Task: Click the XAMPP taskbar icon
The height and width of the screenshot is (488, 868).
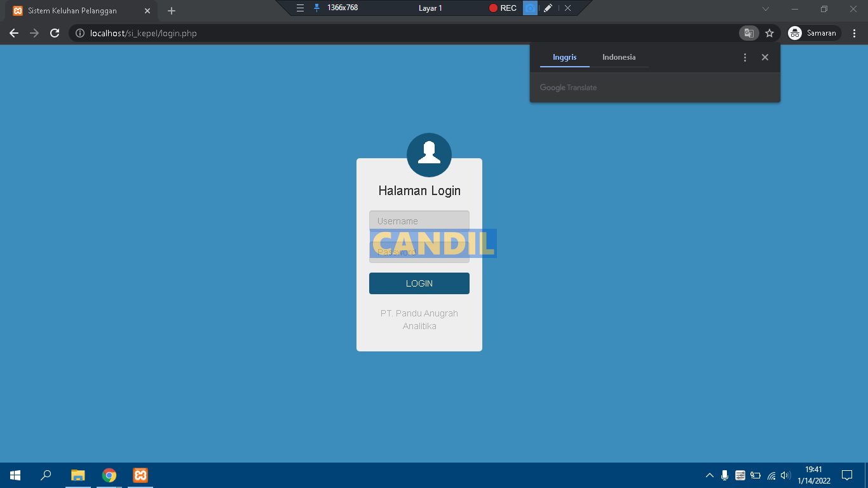Action: coord(140,475)
